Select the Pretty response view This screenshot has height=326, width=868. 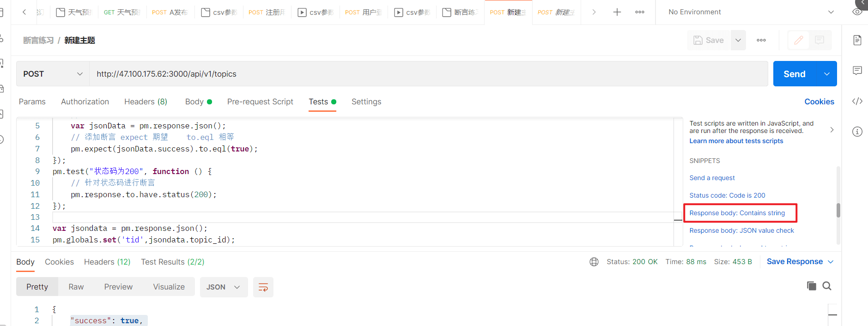(37, 287)
